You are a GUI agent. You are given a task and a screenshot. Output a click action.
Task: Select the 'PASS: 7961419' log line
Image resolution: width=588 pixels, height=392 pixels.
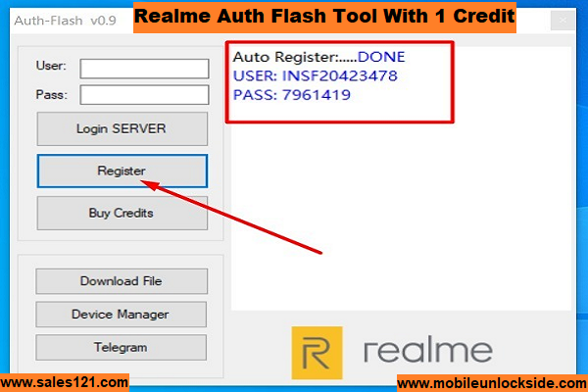pyautogui.click(x=292, y=95)
